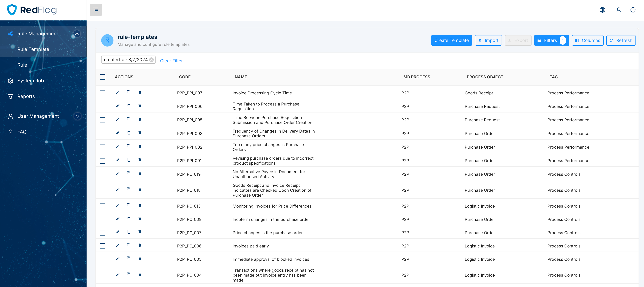Open the Filters panel

click(x=552, y=40)
